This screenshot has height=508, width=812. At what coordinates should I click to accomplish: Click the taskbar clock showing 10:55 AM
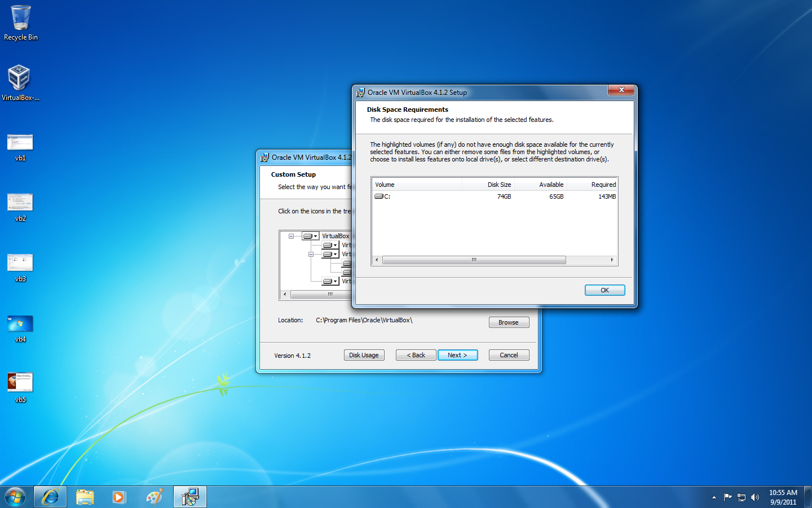click(x=783, y=497)
